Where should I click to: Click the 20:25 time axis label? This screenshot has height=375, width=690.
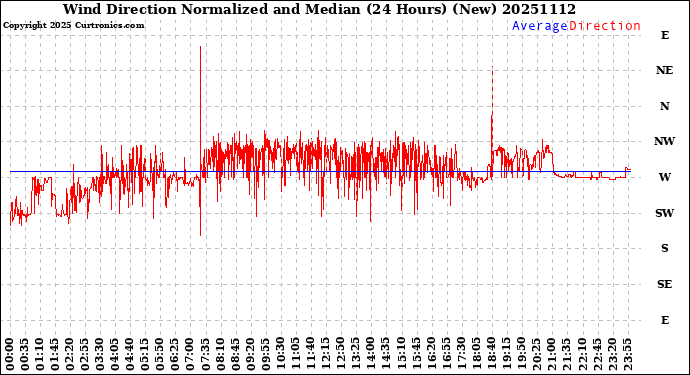pyautogui.click(x=537, y=354)
